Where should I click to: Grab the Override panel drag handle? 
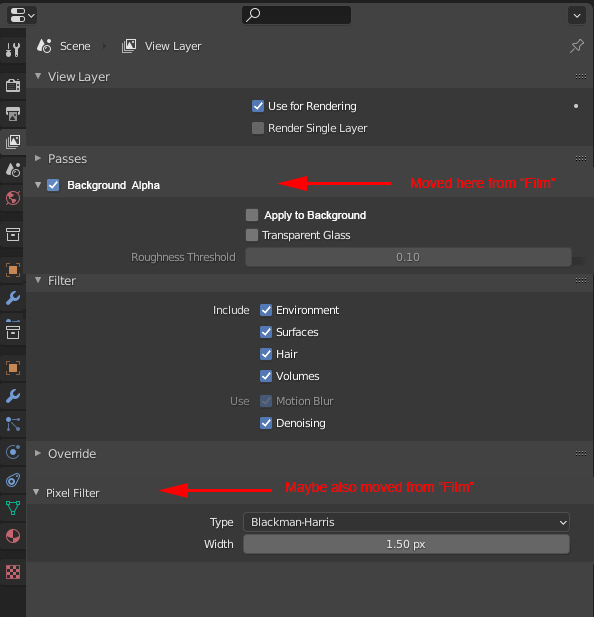click(581, 454)
